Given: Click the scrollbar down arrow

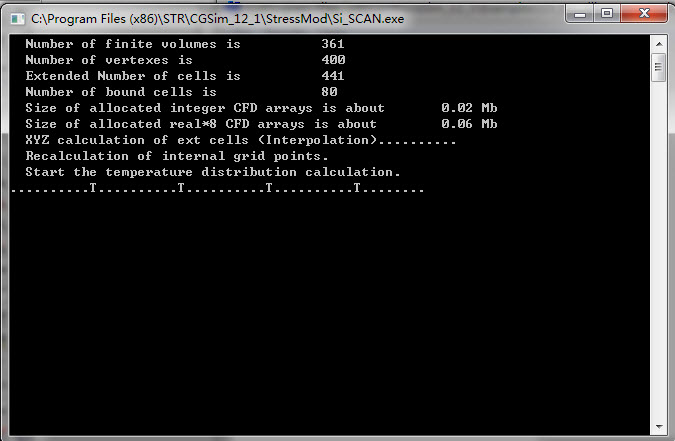Looking at the screenshot, I should (659, 426).
